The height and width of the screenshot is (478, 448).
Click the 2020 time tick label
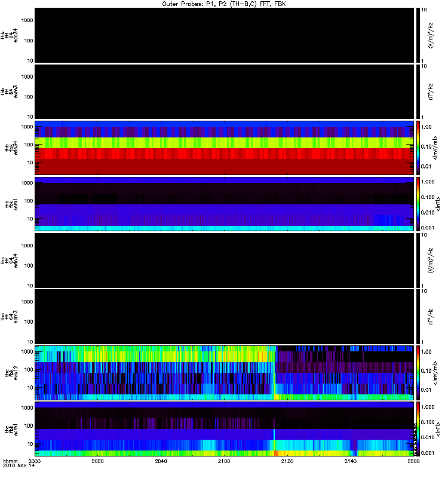point(97,461)
